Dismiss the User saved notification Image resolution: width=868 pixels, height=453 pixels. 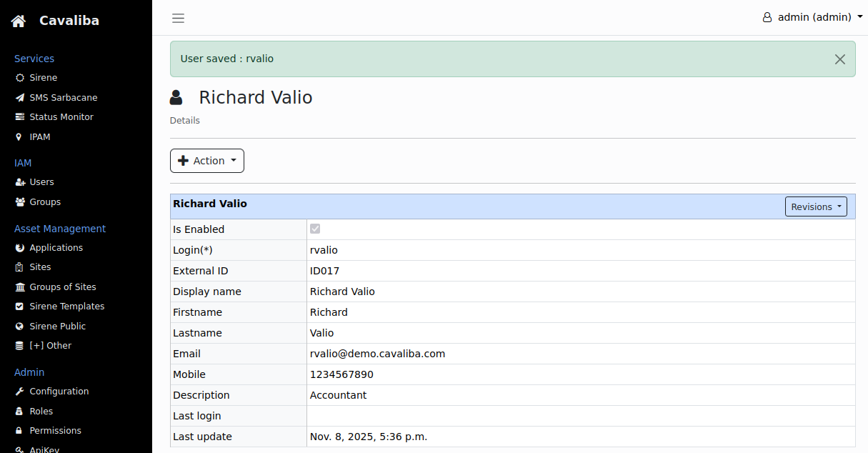[840, 59]
